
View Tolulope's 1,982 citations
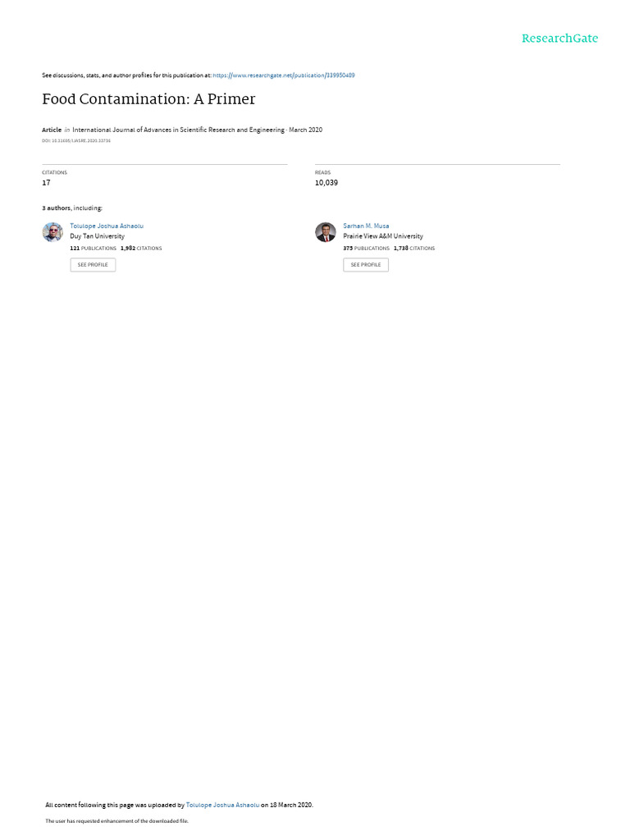click(141, 249)
